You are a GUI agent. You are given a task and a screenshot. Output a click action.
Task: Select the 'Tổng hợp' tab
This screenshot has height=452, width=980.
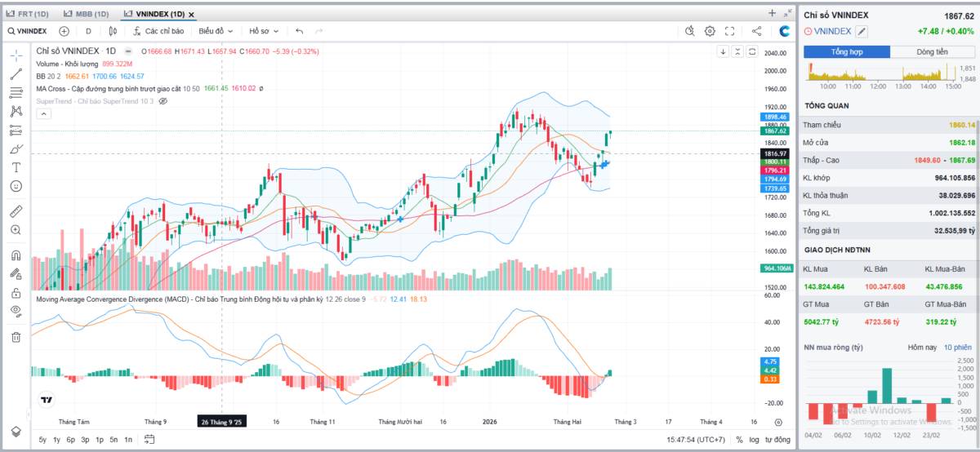[x=847, y=51]
